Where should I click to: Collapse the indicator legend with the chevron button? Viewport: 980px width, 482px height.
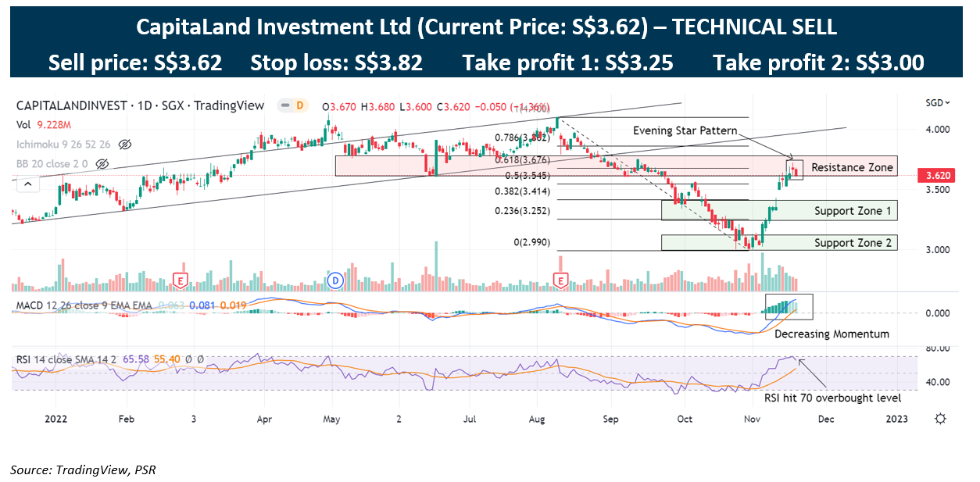[27, 184]
